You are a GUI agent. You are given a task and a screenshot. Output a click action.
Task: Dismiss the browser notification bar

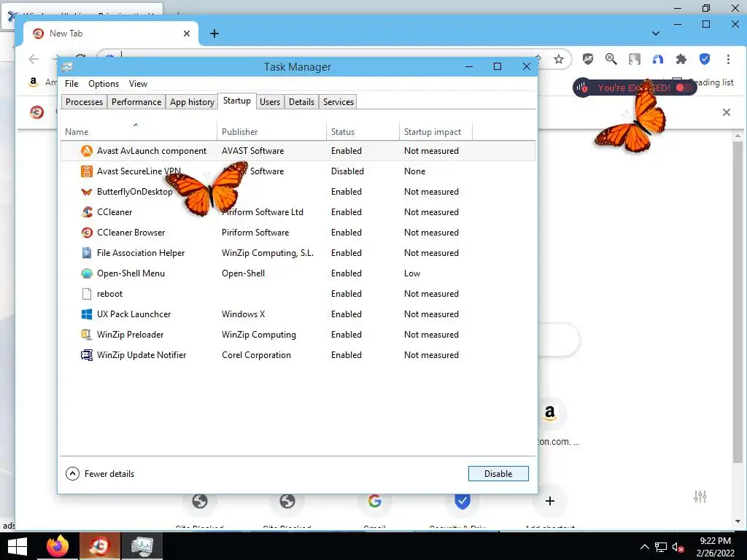(727, 112)
